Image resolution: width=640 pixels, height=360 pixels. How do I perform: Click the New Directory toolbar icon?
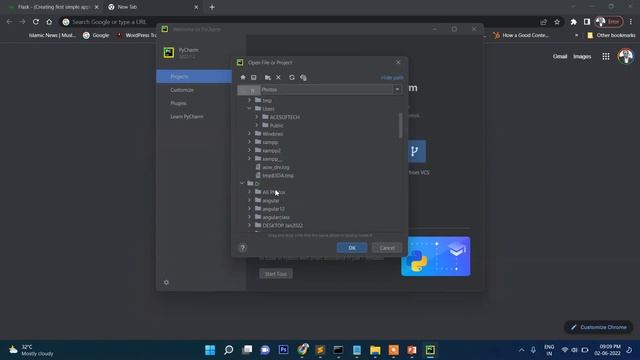(267, 77)
